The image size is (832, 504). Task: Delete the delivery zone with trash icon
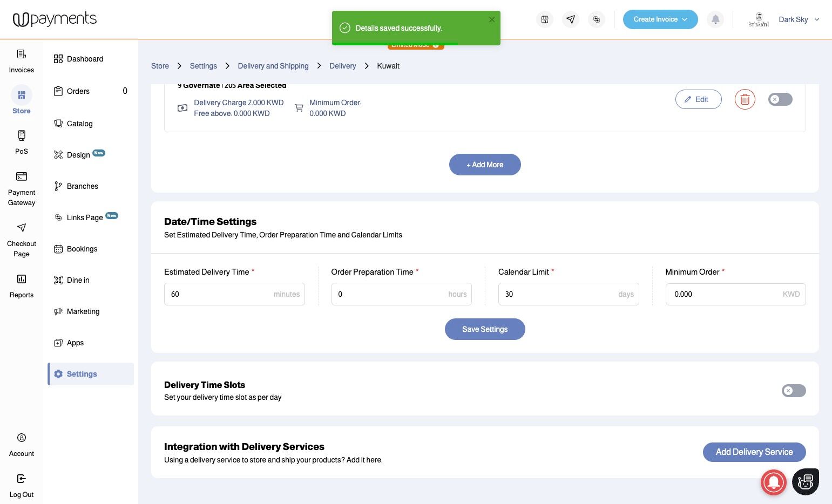tap(745, 99)
